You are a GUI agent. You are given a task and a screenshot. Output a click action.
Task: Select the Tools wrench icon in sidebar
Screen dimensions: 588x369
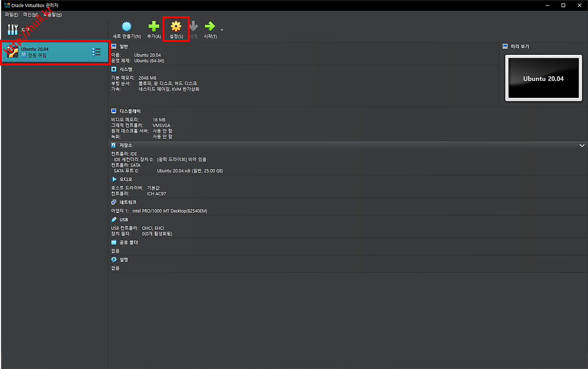pos(13,29)
